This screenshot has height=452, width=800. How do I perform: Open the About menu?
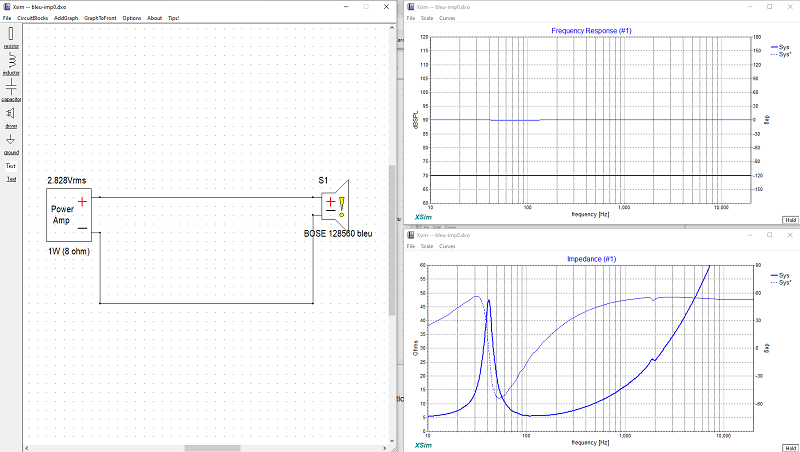tap(155, 18)
